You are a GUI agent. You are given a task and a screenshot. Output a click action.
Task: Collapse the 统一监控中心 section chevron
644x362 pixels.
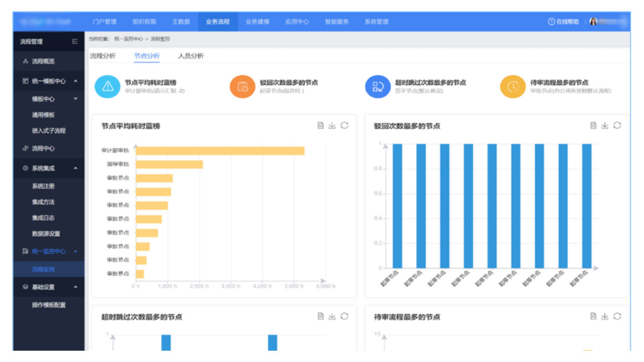(76, 251)
